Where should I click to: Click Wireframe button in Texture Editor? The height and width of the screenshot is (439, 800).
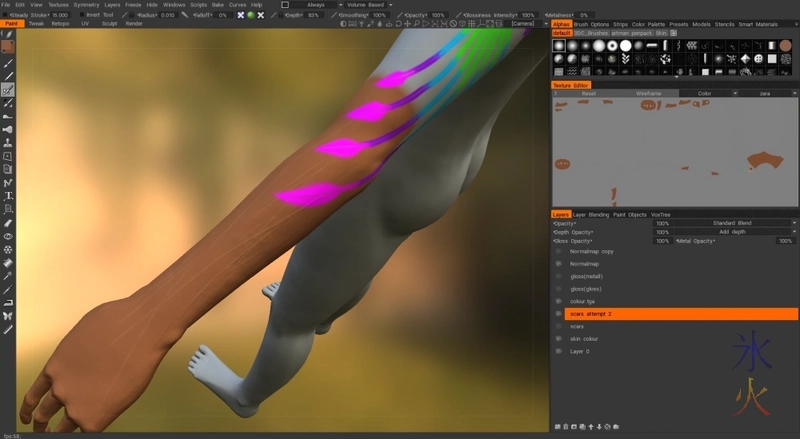coord(649,93)
